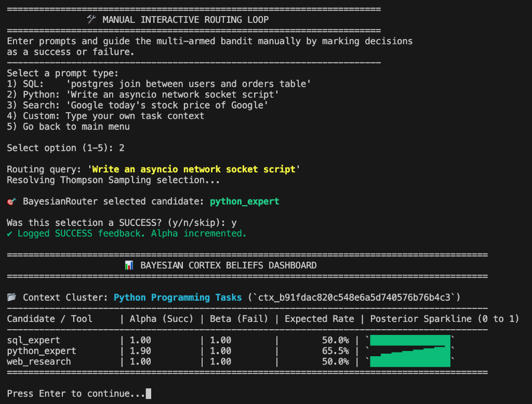Click the 'web_research' row name
This screenshot has width=532, height=404.
point(38,361)
